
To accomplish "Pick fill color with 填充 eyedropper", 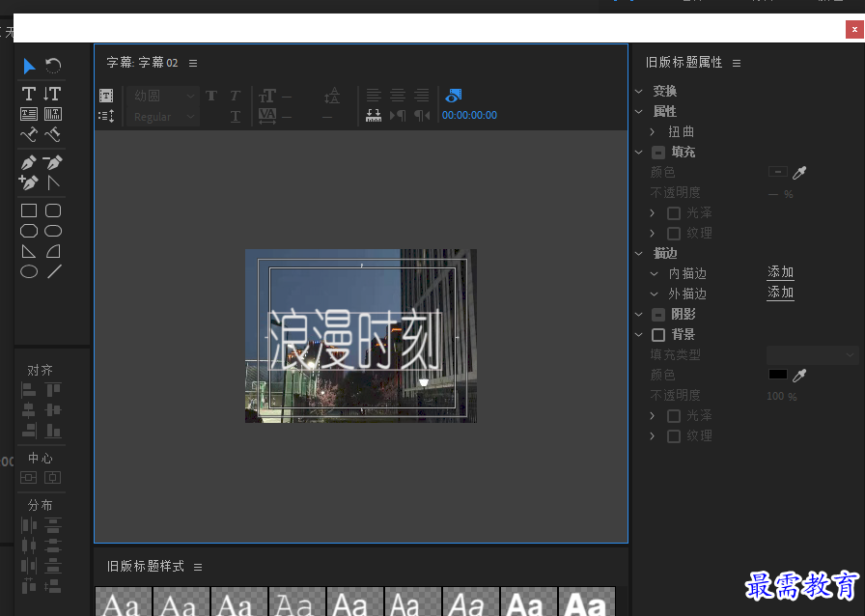I will click(799, 173).
